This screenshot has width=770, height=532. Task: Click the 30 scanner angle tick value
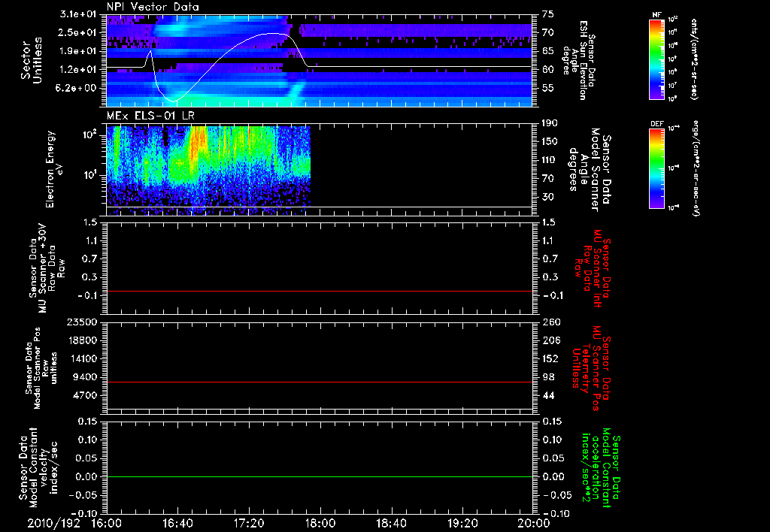pyautogui.click(x=548, y=197)
